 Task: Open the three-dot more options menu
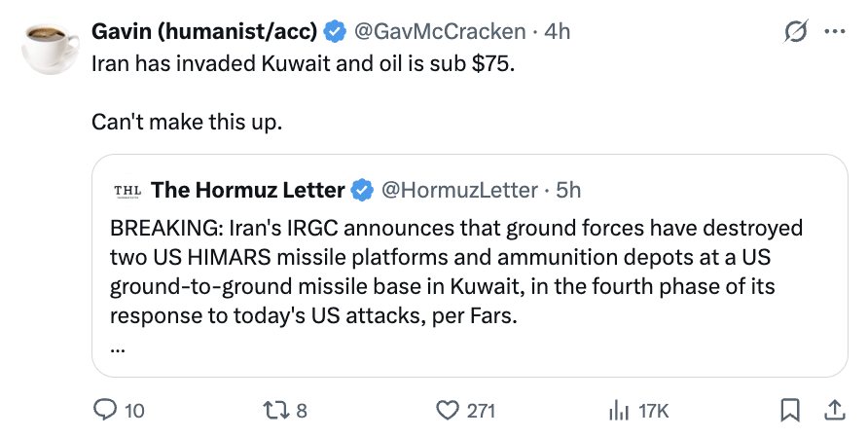(835, 31)
